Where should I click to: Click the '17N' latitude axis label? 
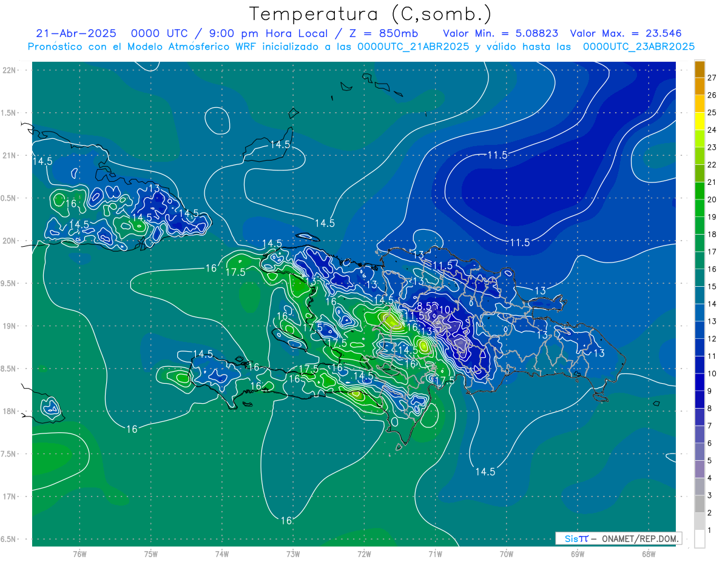9,497
